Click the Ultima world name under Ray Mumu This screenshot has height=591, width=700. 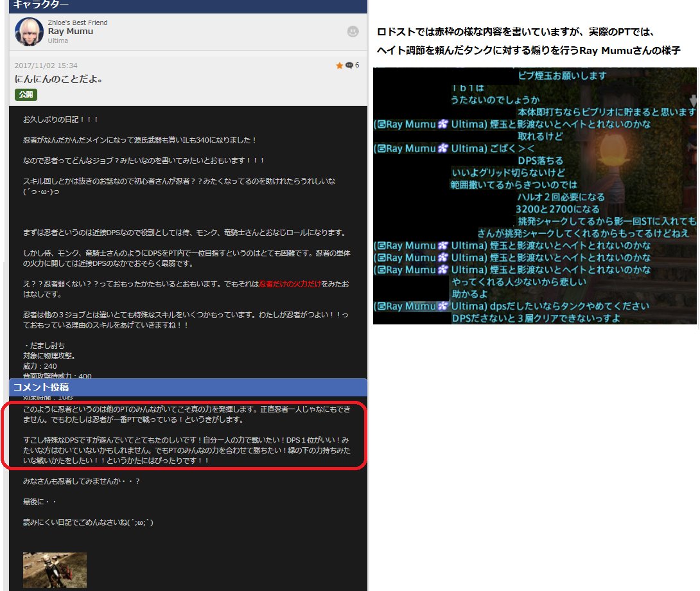coord(58,40)
